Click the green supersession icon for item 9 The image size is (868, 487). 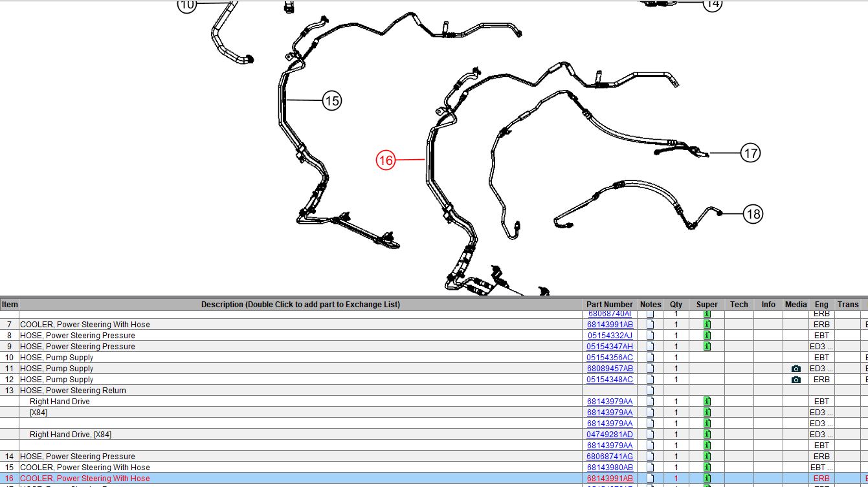707,347
